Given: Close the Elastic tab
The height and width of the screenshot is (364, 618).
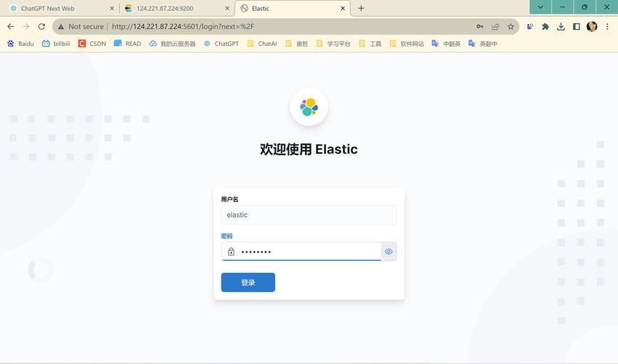Looking at the screenshot, I should 343,8.
